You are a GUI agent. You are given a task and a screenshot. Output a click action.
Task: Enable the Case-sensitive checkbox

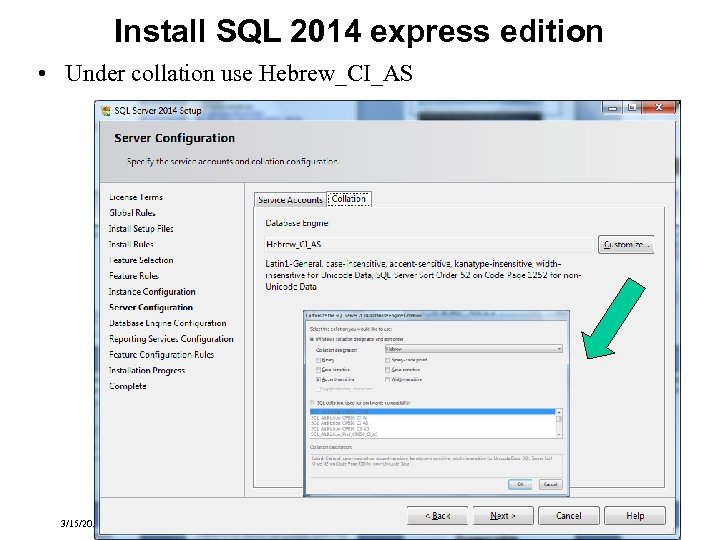[x=318, y=370]
